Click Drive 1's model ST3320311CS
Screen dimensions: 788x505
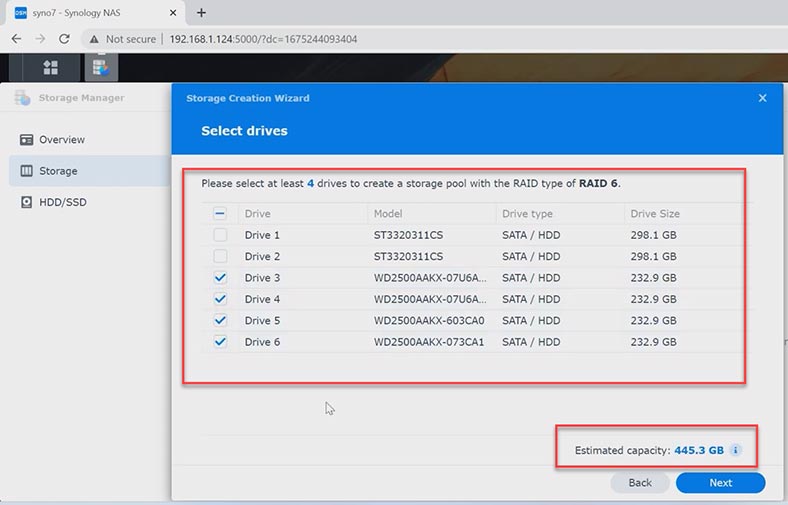[x=408, y=235]
